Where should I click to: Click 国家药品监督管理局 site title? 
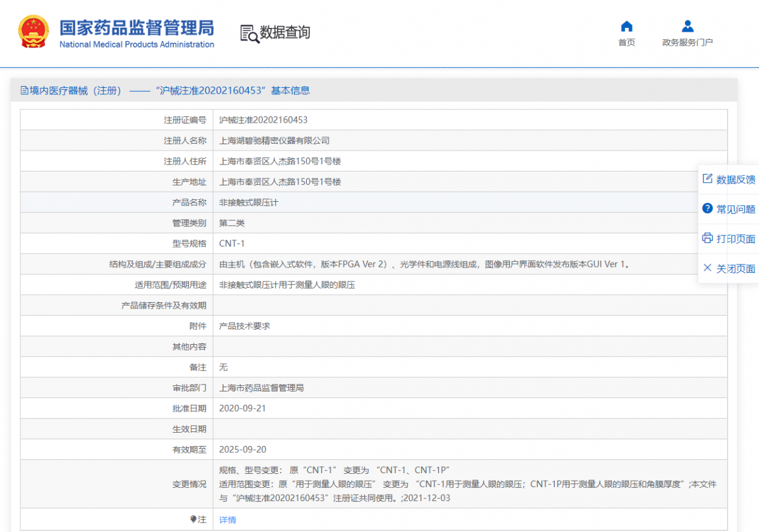137,27
